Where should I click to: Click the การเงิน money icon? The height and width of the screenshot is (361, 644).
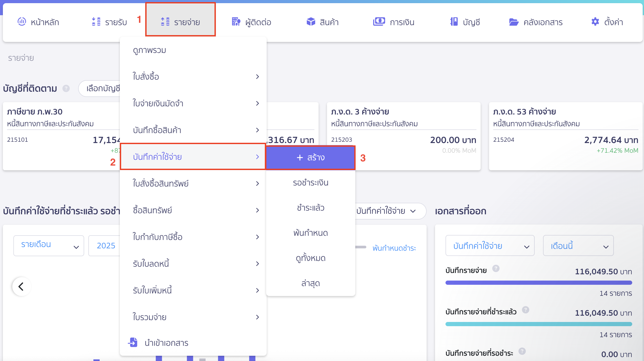pos(379,21)
